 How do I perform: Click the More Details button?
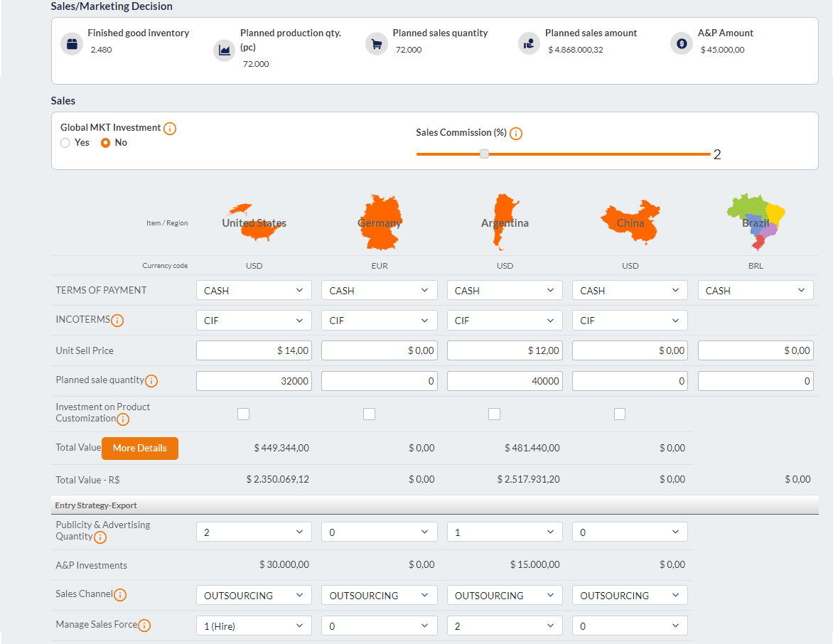(140, 449)
